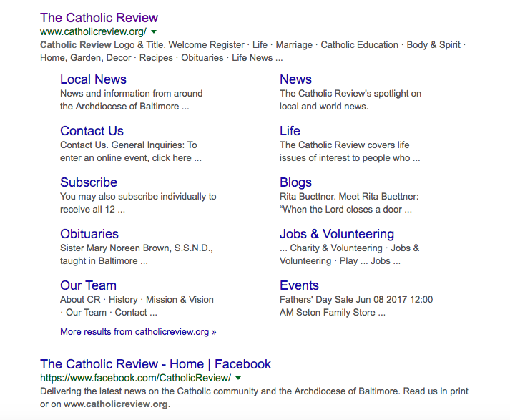Open the Life sitelink
The height and width of the screenshot is (420, 510).
(x=290, y=131)
